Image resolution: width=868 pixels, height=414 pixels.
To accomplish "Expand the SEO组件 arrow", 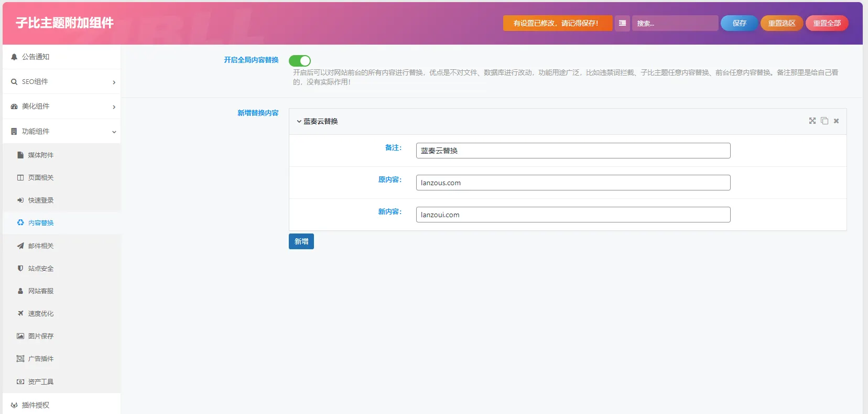I will click(114, 82).
